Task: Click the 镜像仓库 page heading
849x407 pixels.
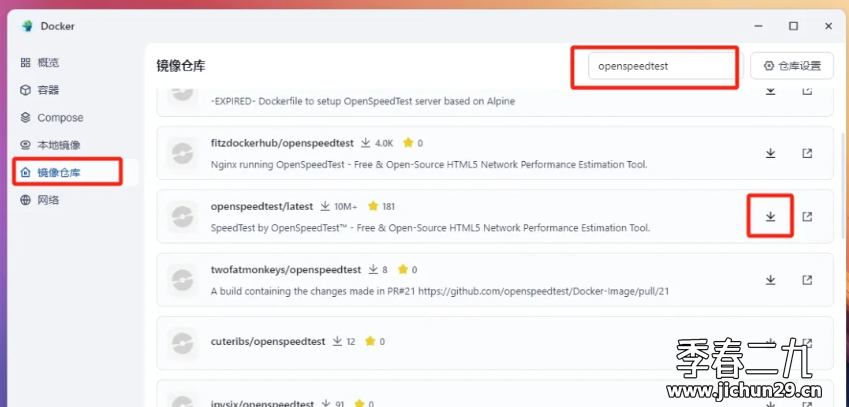Action: click(x=181, y=66)
